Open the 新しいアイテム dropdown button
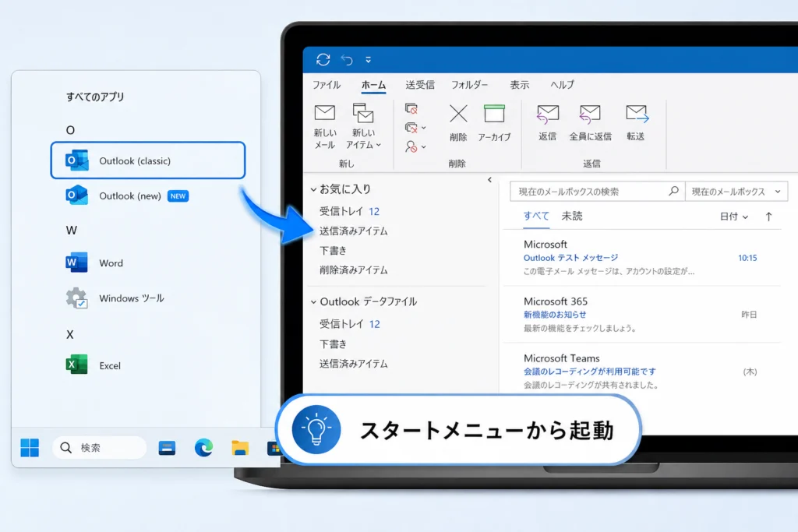The height and width of the screenshot is (532, 798). click(x=363, y=127)
